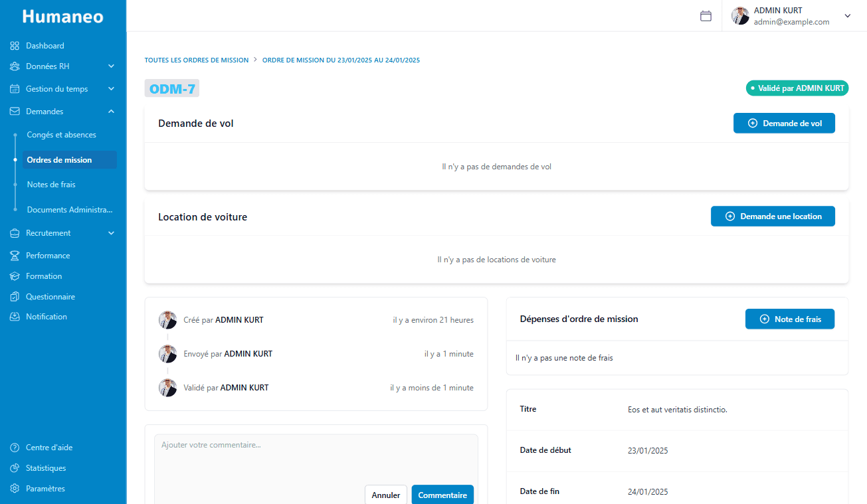
Task: Open Centre d'aide question mark icon
Action: point(15,448)
